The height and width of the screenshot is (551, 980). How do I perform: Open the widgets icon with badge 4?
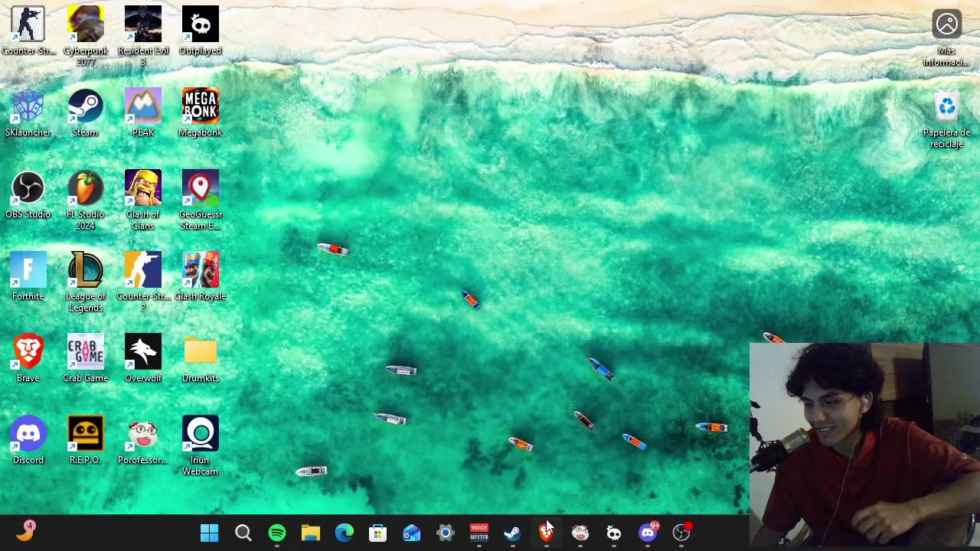click(25, 531)
